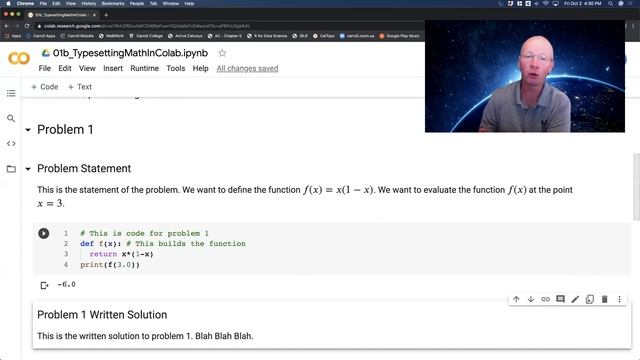This screenshot has height=360, width=640.
Task: Add a comment to the cell
Action: 560,299
